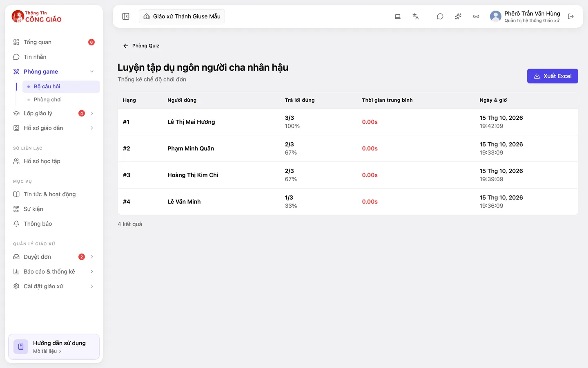Open Tin nhắn in the sidebar

pyautogui.click(x=54, y=57)
